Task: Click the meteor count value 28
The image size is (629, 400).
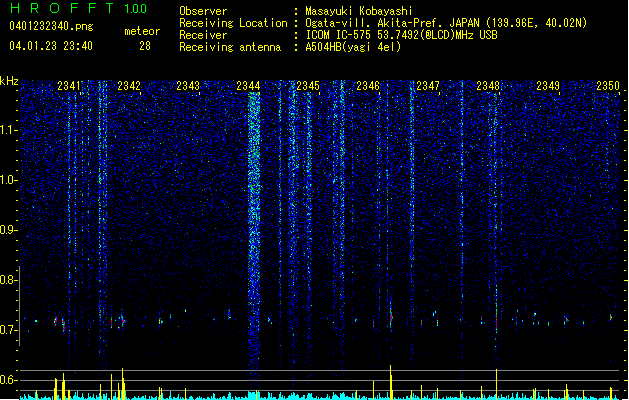Action: pyautogui.click(x=145, y=46)
